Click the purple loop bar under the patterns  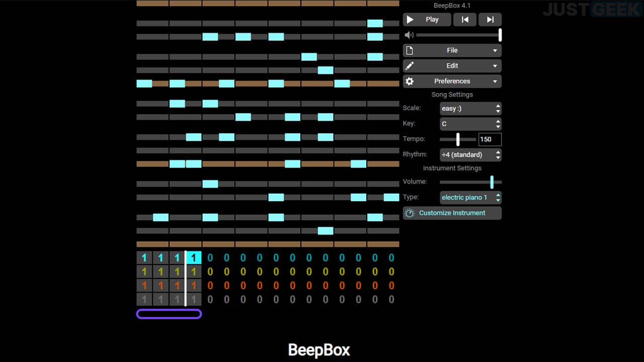(169, 314)
